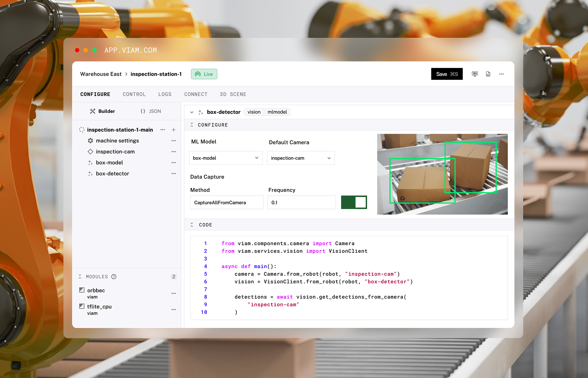Image resolution: width=588 pixels, height=378 pixels.
Task: Open the document chart icon in header
Action: point(488,74)
